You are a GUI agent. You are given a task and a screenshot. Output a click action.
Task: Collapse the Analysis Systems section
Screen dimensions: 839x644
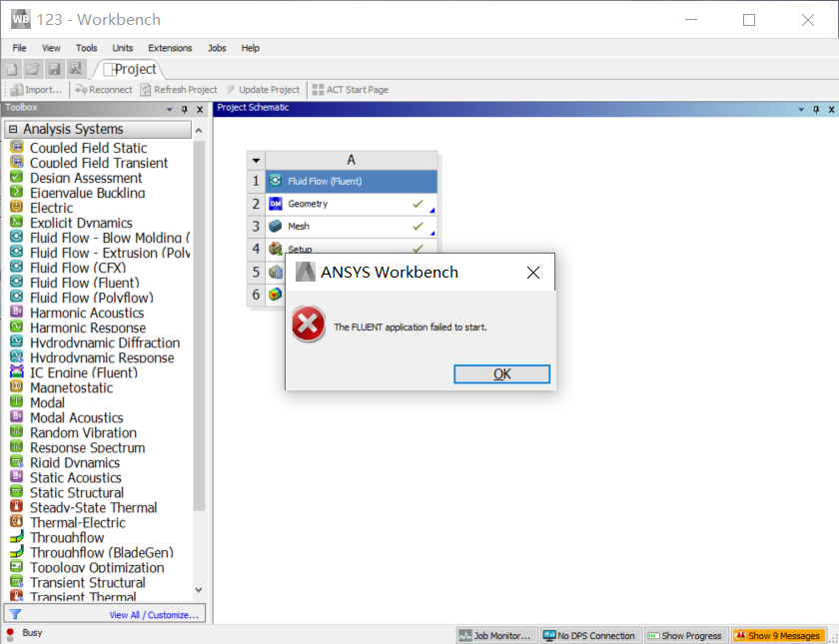tap(13, 129)
